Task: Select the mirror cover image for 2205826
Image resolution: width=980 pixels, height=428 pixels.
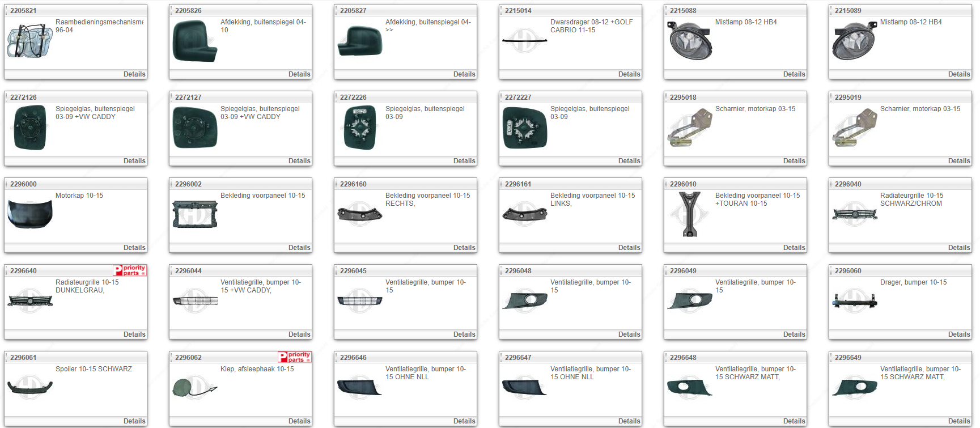Action: click(194, 41)
